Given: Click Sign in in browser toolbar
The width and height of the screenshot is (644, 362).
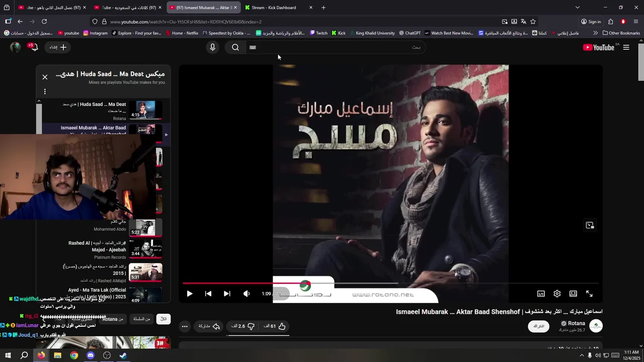Looking at the screenshot, I should tap(591, 22).
